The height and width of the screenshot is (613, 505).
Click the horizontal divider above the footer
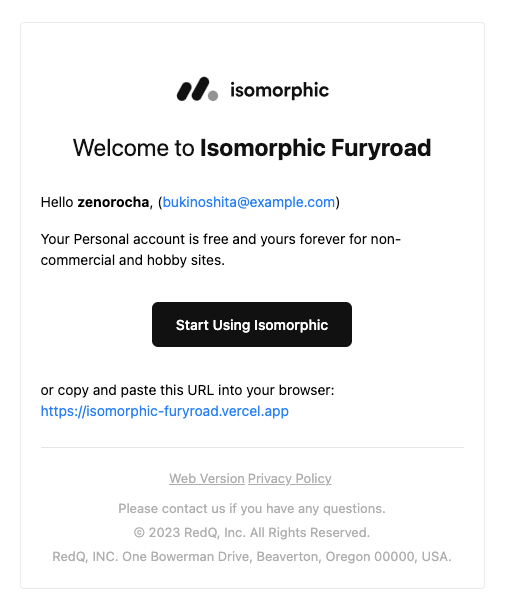tap(252, 448)
